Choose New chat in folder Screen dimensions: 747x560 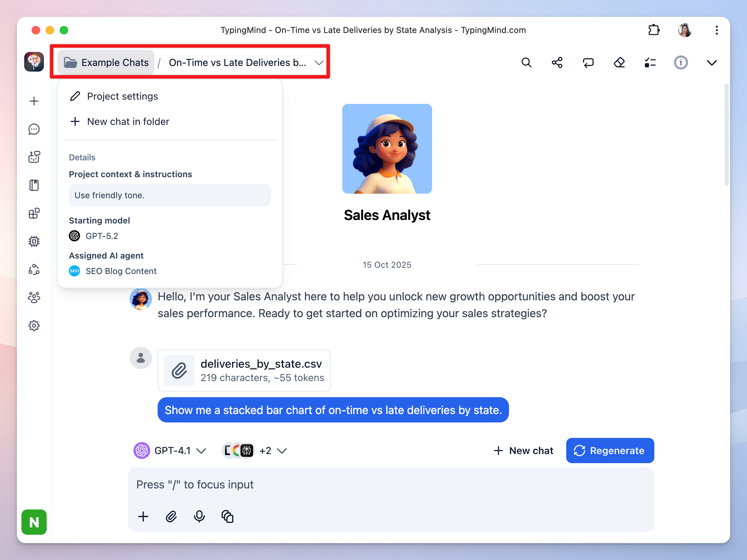pos(170,121)
